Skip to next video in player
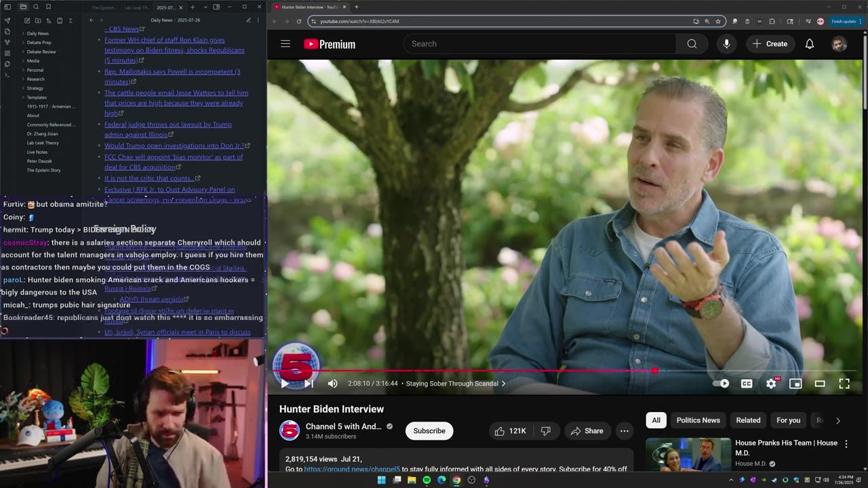The width and height of the screenshot is (868, 488). (x=309, y=384)
